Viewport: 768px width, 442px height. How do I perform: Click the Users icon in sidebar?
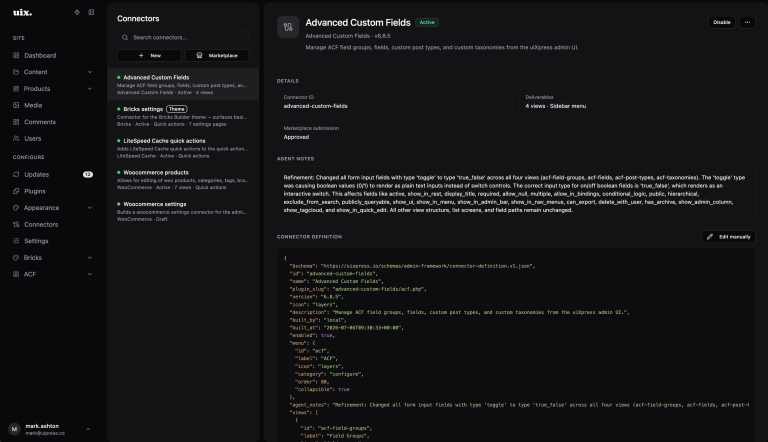coord(16,139)
